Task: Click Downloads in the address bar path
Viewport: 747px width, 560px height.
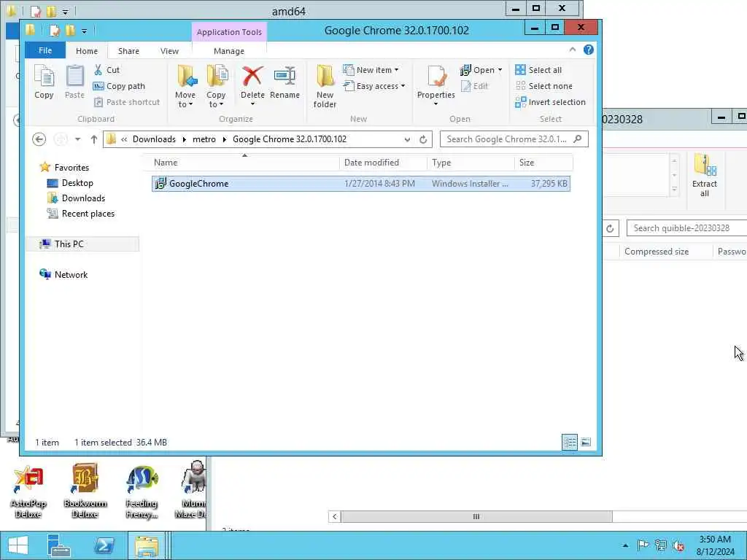Action: [x=154, y=139]
